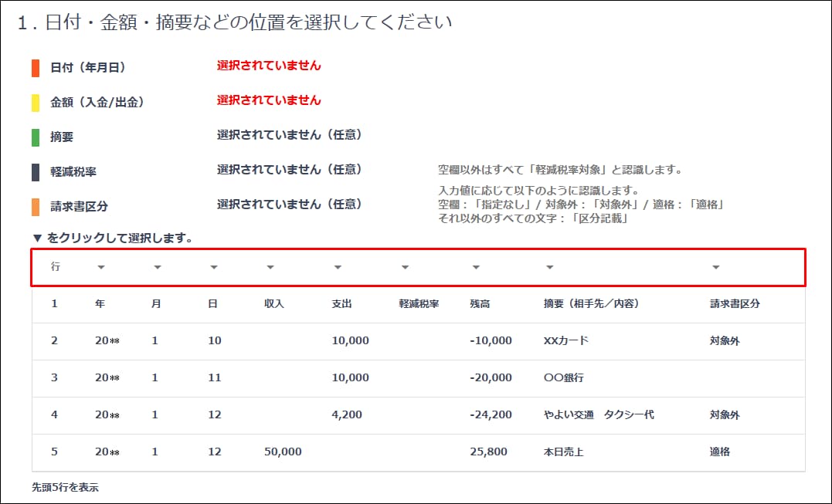Click the 先頭5行を表示 note below the table

pos(65,487)
